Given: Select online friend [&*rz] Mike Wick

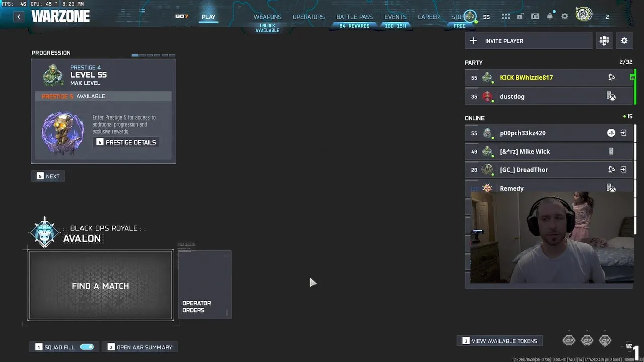Looking at the screenshot, I should coord(549,151).
